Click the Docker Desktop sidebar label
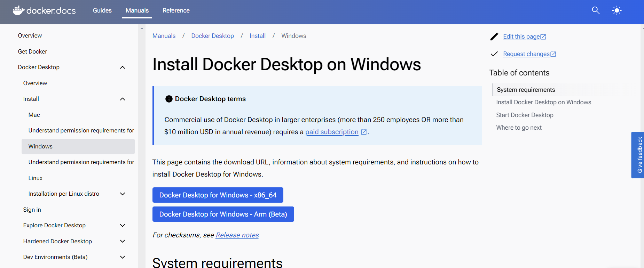Image resolution: width=644 pixels, height=268 pixels. pos(39,67)
